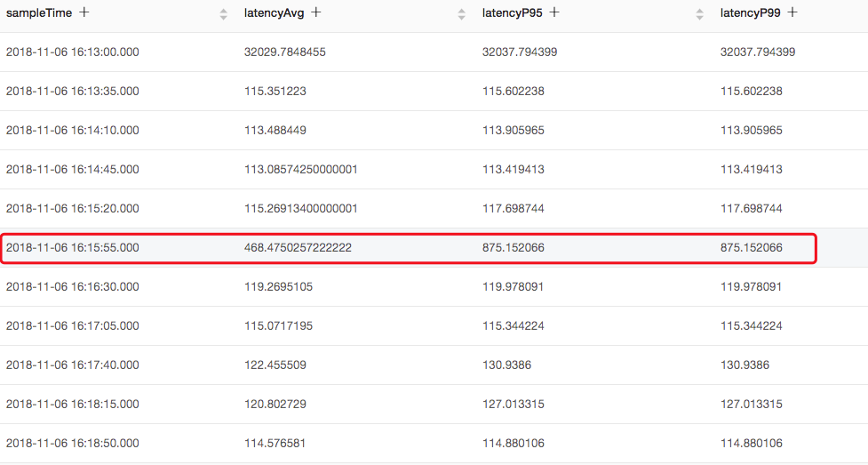The width and height of the screenshot is (868, 465).
Task: Click the plus icon beside latencyP99 header
Action: pos(792,12)
